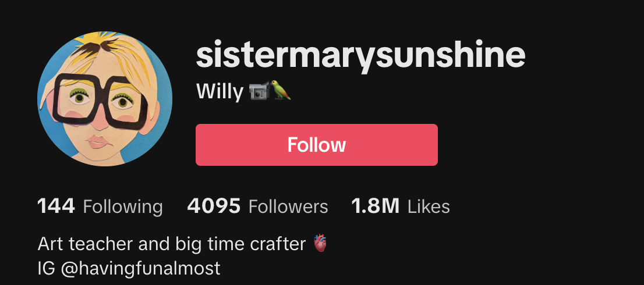Click the anatomical heart emoji in bio

coord(320,243)
